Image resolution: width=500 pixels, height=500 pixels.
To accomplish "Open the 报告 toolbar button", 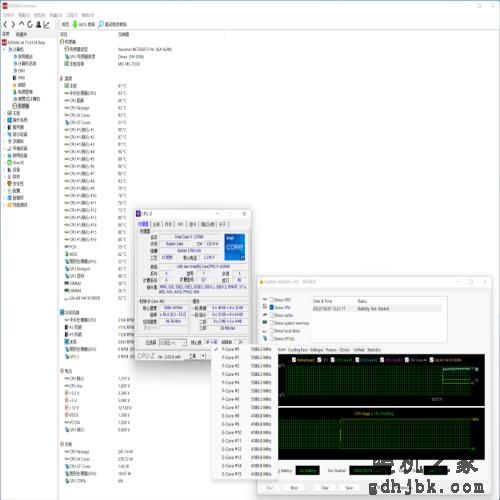I will tap(63, 24).
